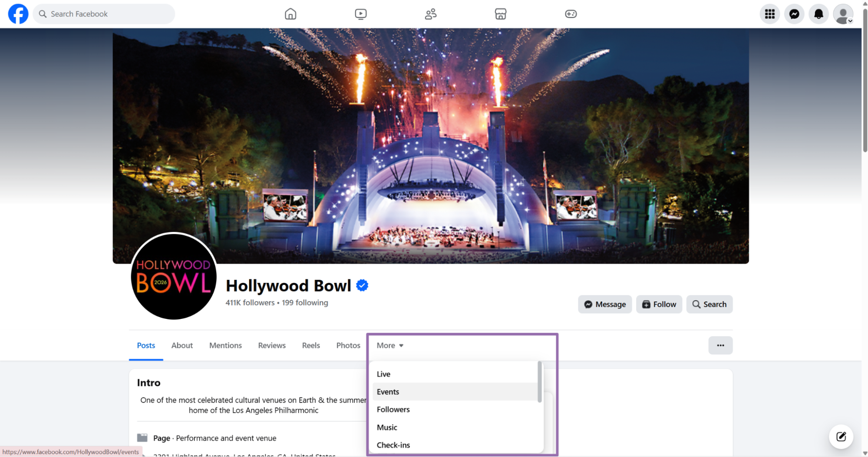The height and width of the screenshot is (457, 868).
Task: Click the More menu scrollbar thumb
Action: tap(540, 382)
